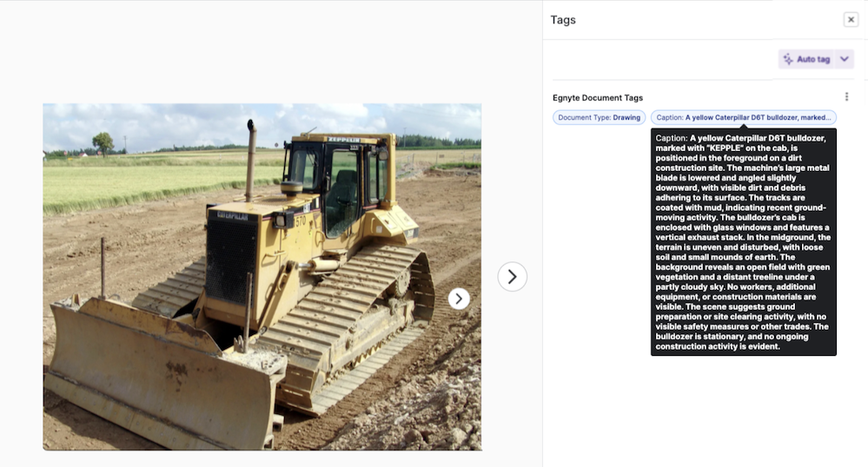868x467 pixels.
Task: Click the Caption tag chip
Action: pos(744,117)
